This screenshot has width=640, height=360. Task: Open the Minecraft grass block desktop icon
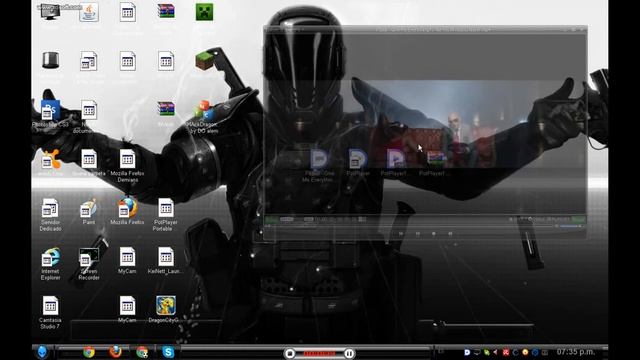coord(204,61)
